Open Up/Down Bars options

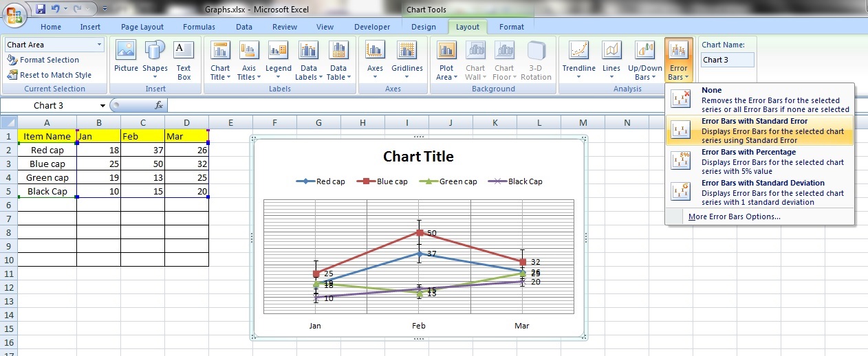tap(644, 60)
